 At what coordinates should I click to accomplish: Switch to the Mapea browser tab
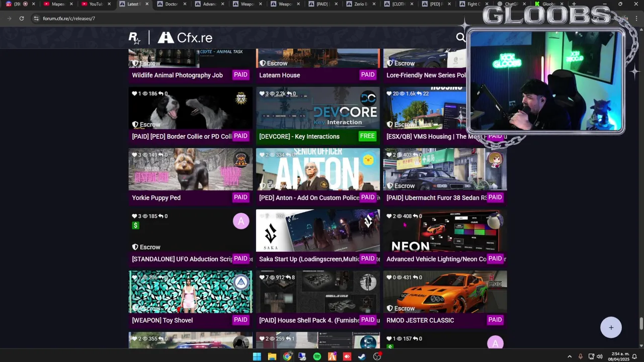58,4
